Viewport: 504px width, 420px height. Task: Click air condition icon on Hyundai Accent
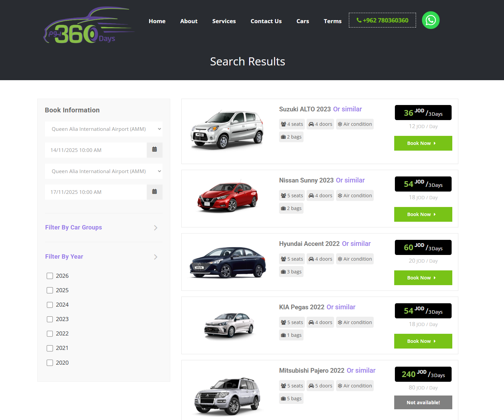coord(340,259)
